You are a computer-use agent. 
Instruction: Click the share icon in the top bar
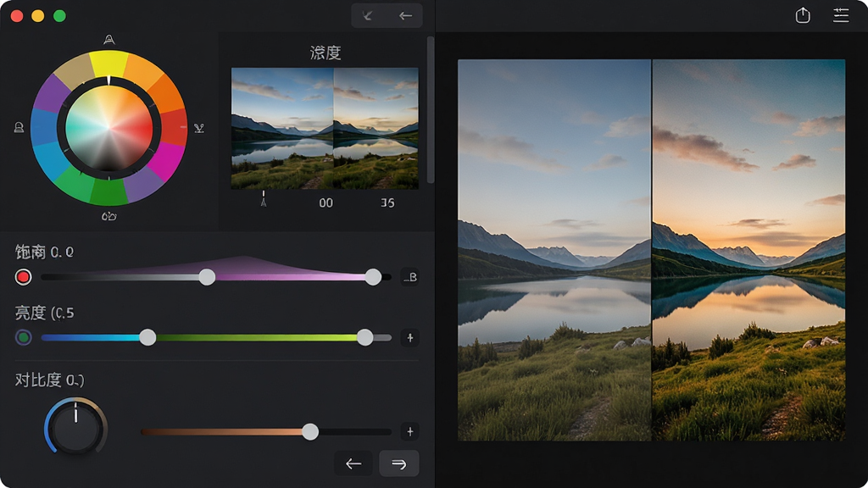point(803,15)
